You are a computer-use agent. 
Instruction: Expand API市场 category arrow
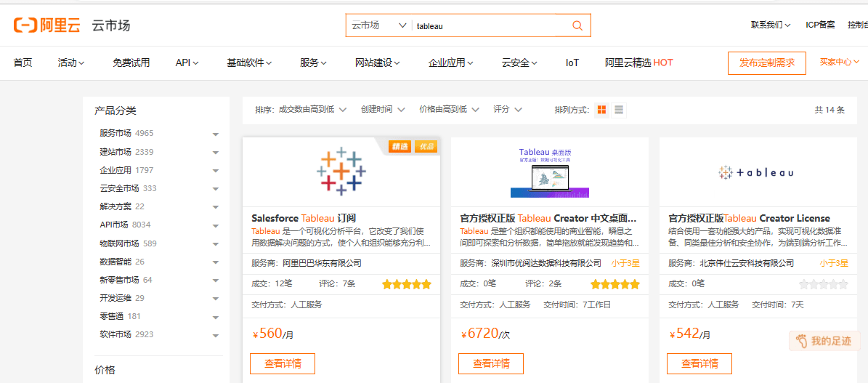coord(215,225)
